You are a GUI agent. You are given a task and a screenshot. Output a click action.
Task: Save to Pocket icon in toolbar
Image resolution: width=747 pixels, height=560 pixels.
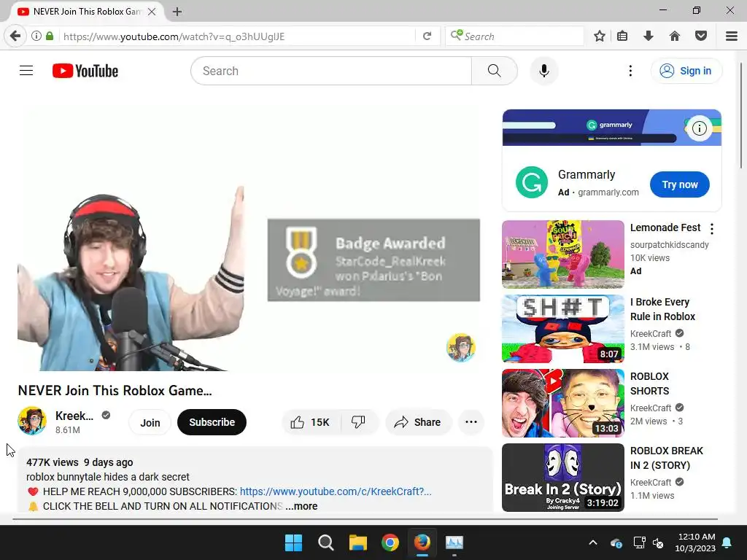coord(701,36)
